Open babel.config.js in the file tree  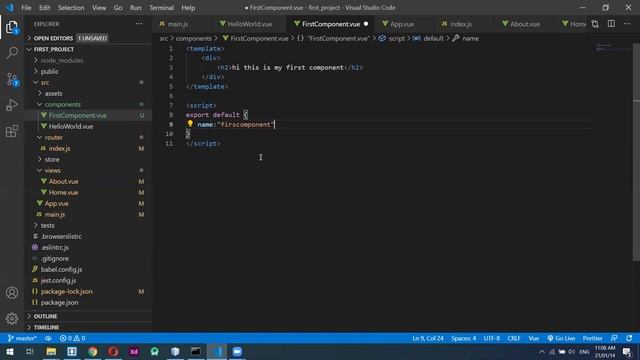(89, 269)
